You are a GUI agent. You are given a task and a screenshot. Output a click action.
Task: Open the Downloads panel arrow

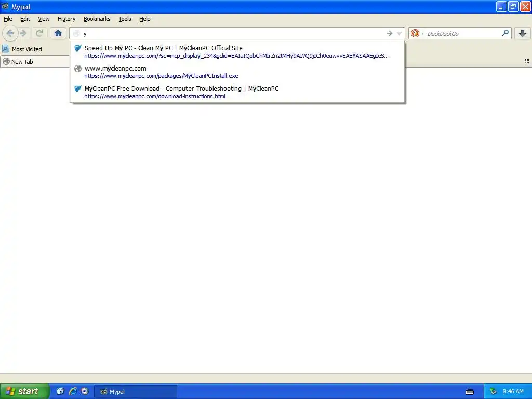click(x=523, y=33)
